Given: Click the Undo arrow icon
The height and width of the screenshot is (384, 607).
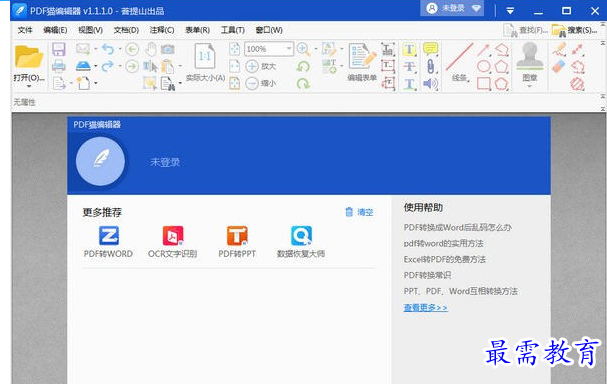Looking at the screenshot, I should [108, 49].
